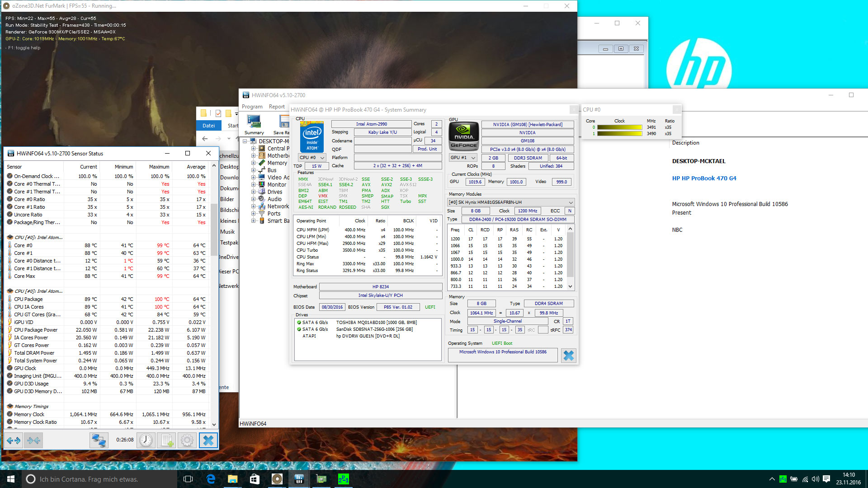Expand the Video Adapter tree node
The height and width of the screenshot is (488, 868).
[x=254, y=178]
